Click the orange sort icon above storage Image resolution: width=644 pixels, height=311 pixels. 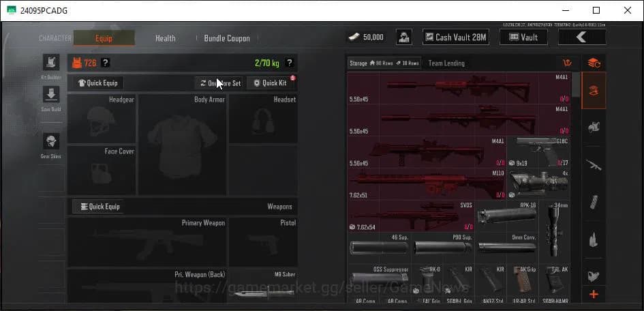click(567, 63)
